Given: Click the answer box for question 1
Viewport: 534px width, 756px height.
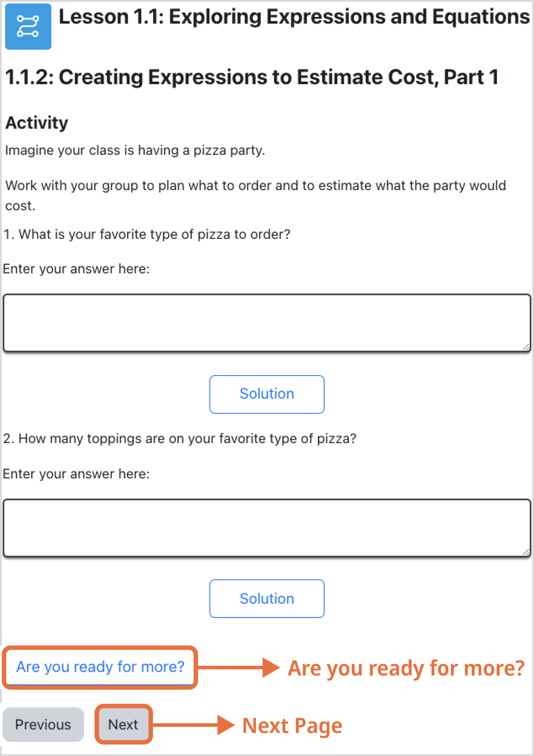Looking at the screenshot, I should (x=267, y=323).
